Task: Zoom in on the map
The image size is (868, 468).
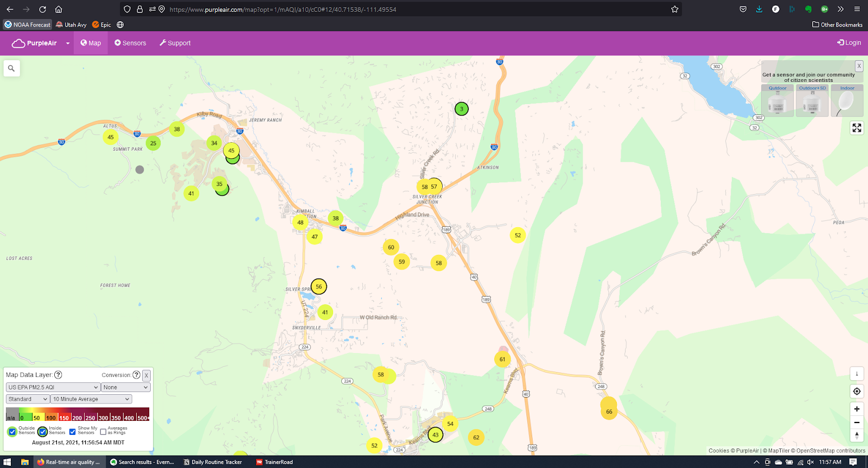Action: click(x=857, y=409)
